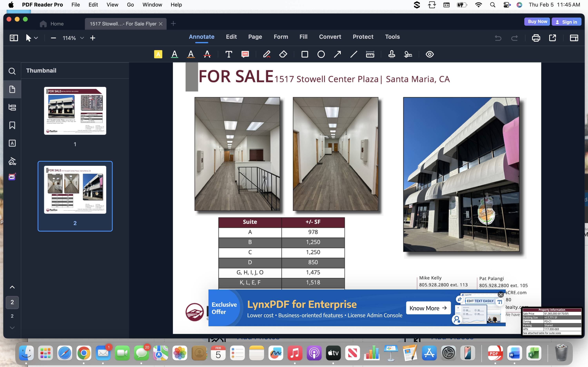This screenshot has height=367, width=588.
Task: Switch to the Convert tab
Action: [330, 37]
